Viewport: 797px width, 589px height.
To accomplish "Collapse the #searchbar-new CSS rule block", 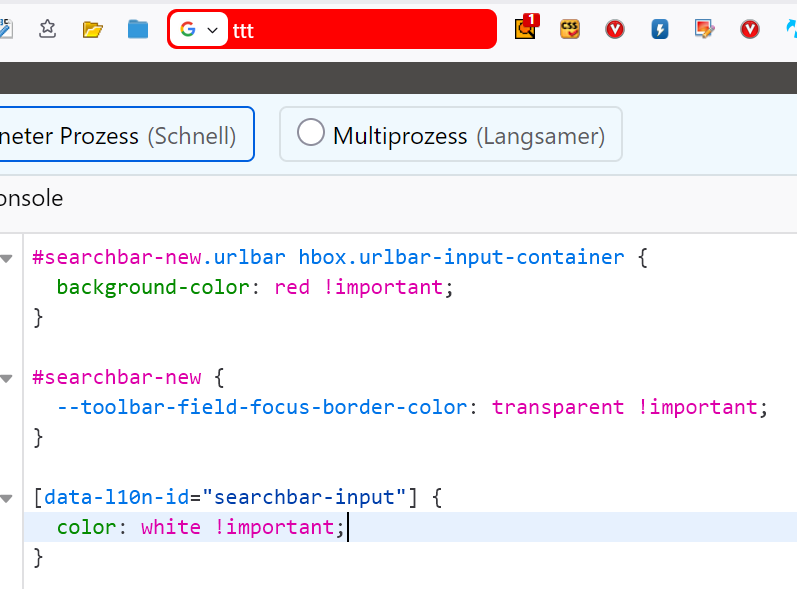I will coord(7,378).
